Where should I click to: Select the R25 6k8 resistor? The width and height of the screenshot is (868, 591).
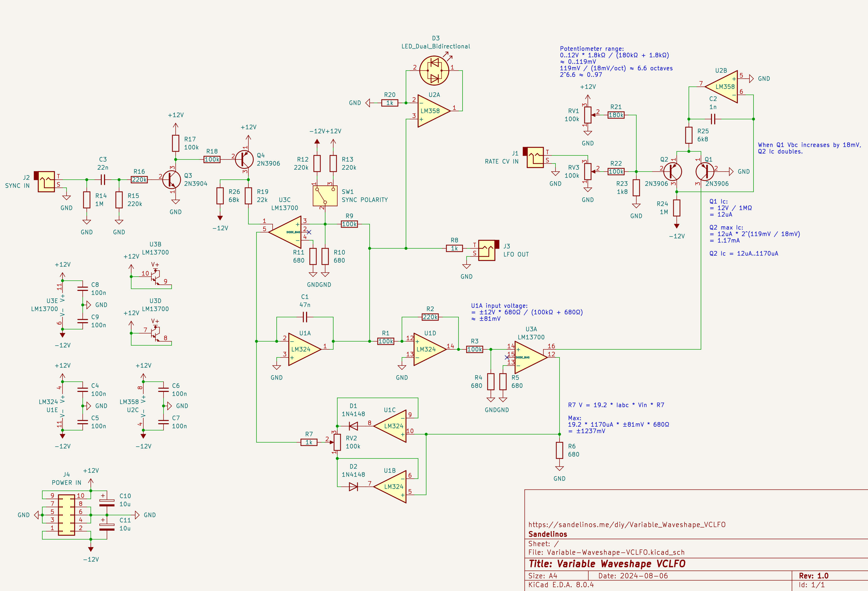pos(689,135)
